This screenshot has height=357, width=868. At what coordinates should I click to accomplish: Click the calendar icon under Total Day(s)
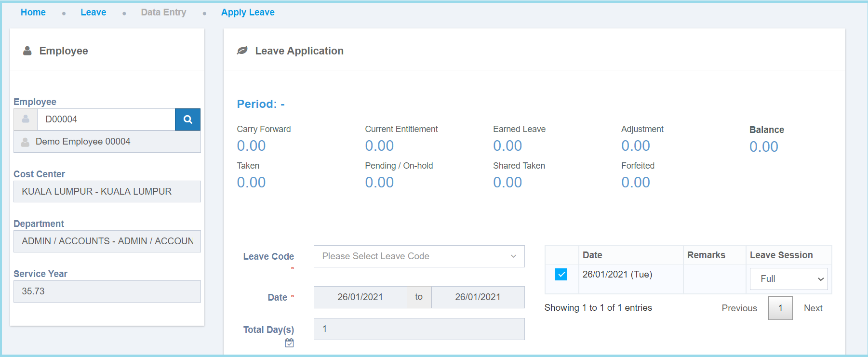[289, 343]
